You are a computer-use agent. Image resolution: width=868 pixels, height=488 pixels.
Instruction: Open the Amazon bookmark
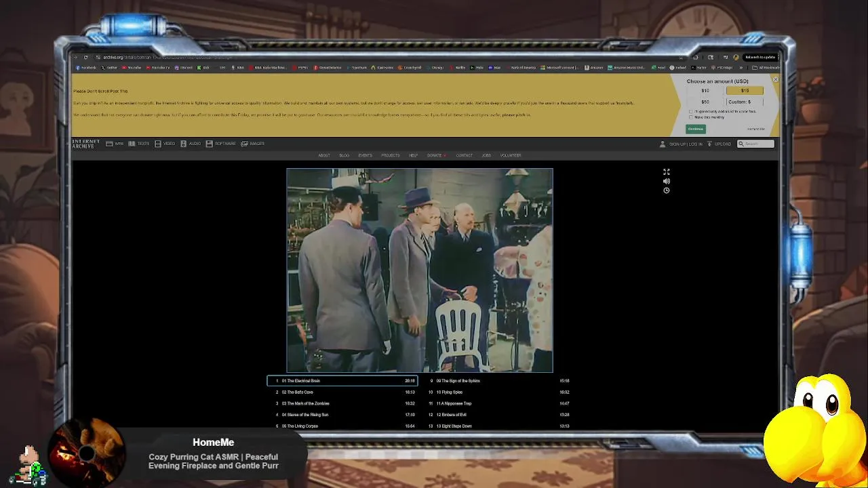pos(594,68)
